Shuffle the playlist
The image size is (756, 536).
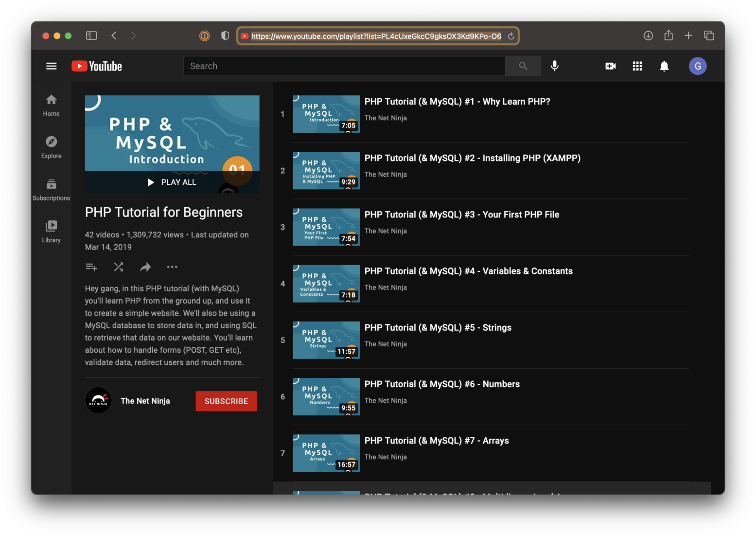point(118,267)
